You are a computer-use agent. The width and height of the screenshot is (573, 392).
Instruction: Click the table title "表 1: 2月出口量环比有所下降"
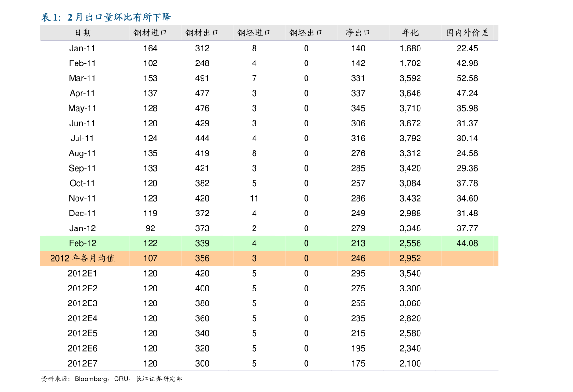click(106, 17)
